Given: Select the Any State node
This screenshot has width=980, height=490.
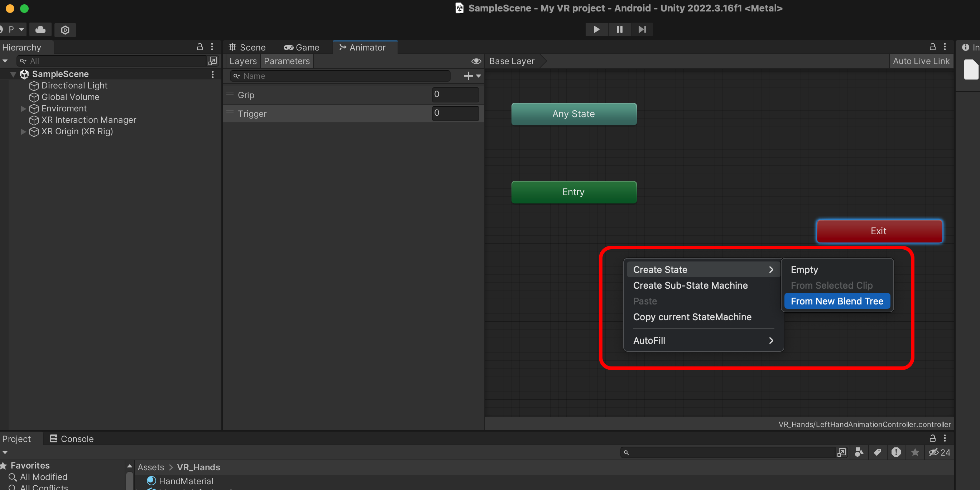Looking at the screenshot, I should point(573,114).
